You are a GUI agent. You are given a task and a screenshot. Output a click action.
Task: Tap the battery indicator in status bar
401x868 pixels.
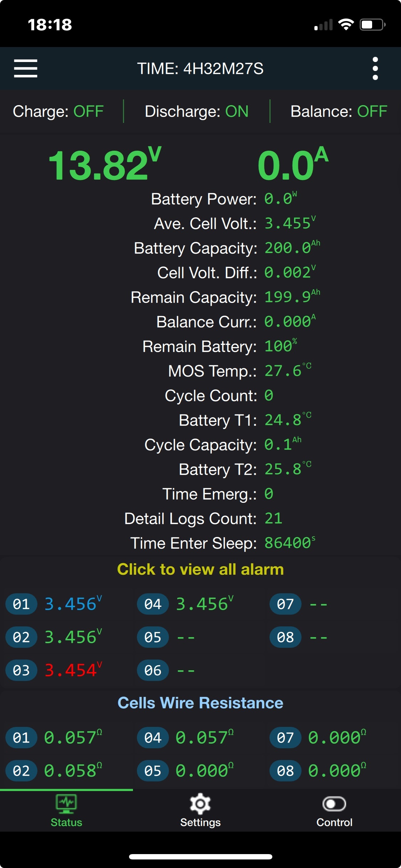click(372, 25)
